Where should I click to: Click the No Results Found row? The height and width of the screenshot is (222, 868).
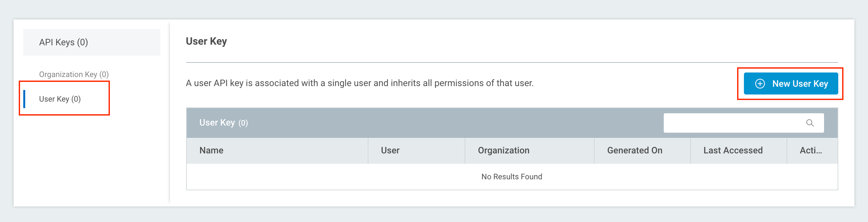[x=512, y=177]
